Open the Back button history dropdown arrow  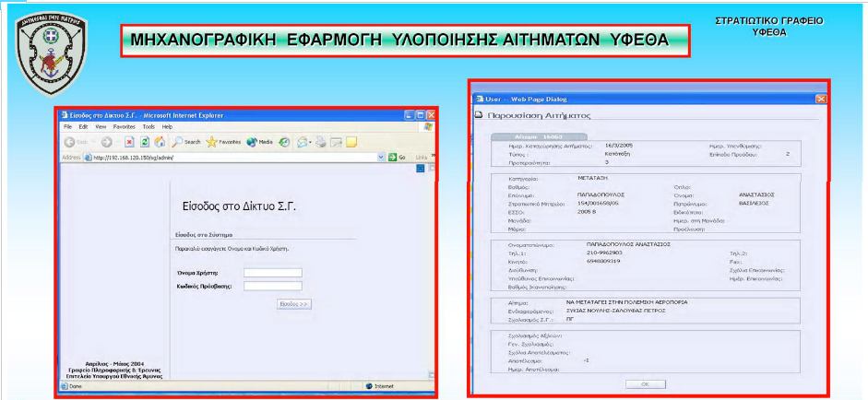pyautogui.click(x=91, y=142)
